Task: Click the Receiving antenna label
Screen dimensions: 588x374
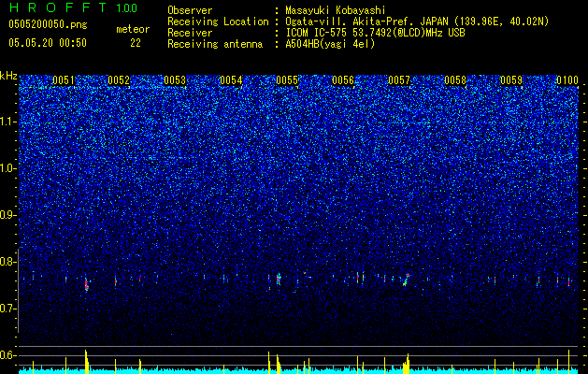Action: [x=215, y=44]
